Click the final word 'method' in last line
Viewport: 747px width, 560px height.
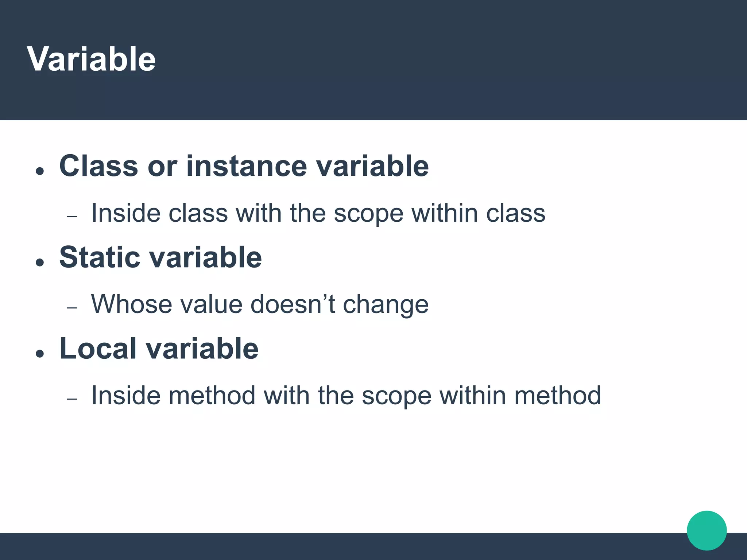click(x=557, y=396)
